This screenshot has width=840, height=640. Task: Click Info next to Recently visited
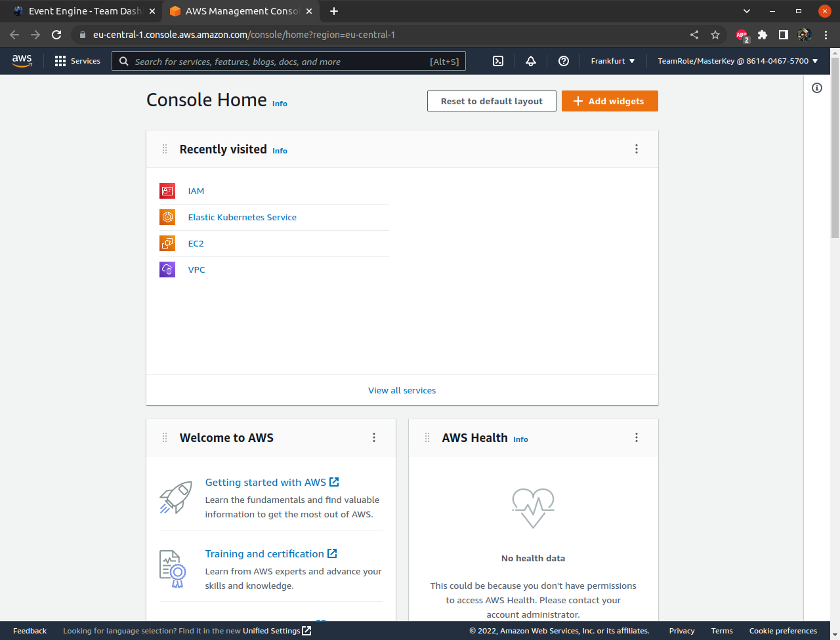(x=280, y=151)
